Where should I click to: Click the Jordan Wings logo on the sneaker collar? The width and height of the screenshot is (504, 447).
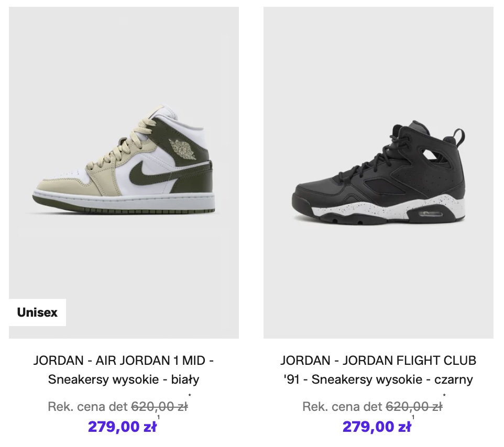[183, 147]
